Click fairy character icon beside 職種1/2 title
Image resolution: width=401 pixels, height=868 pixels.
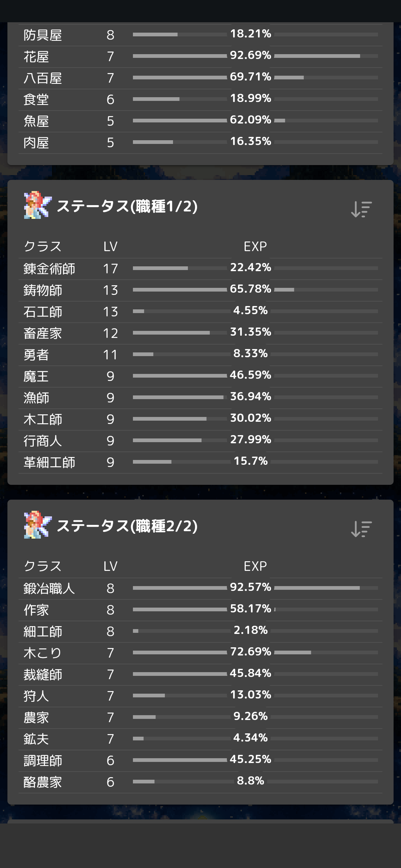point(38,206)
